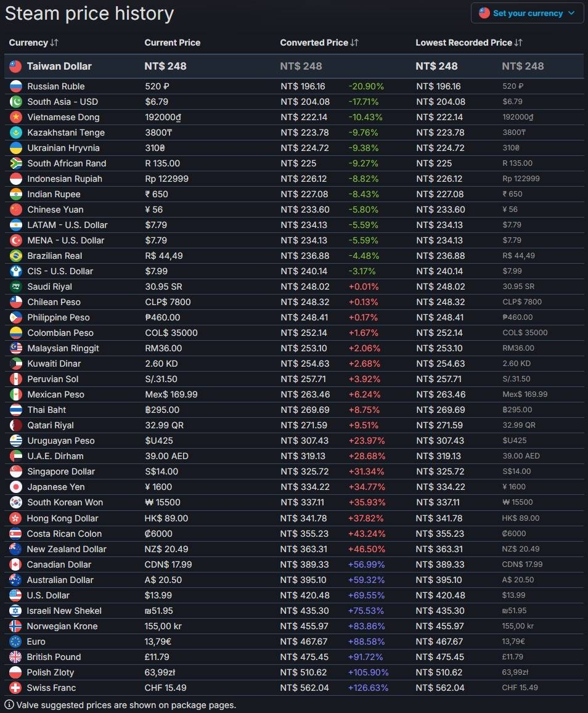
Task: Click the Saudi Riyal flag icon
Action: pyautogui.click(x=16, y=287)
